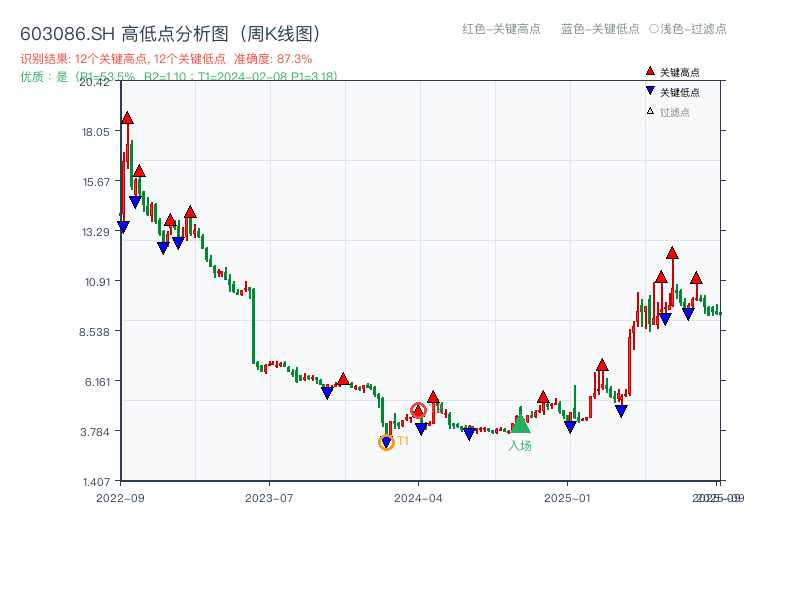
Task: Click the highest red peak marker near 2022-09
Action: pos(127,116)
